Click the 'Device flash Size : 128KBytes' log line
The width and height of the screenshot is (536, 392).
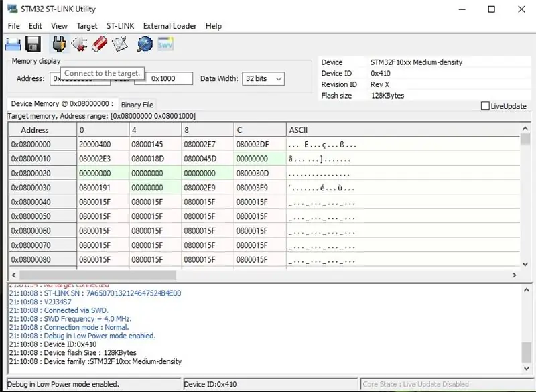(73, 352)
